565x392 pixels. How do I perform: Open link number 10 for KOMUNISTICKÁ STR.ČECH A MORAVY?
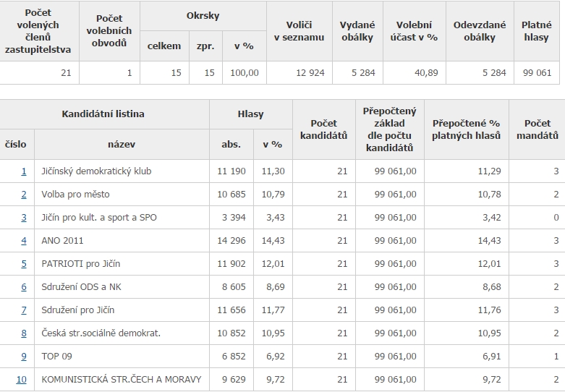click(x=22, y=380)
